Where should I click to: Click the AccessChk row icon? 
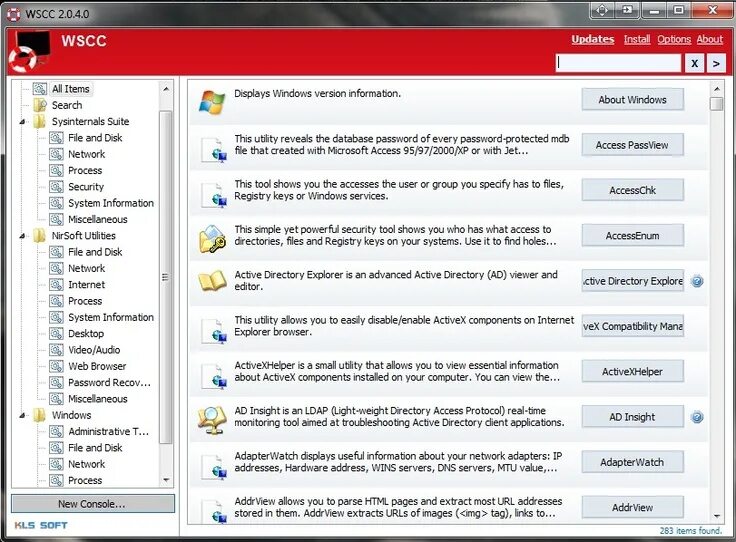point(214,195)
